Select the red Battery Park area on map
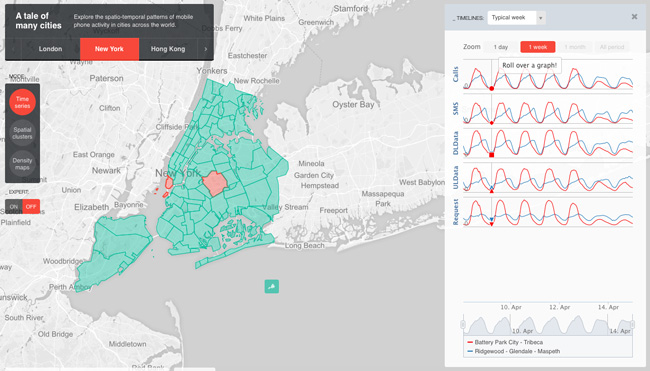Screen dimensions: 650x371 (x=169, y=182)
